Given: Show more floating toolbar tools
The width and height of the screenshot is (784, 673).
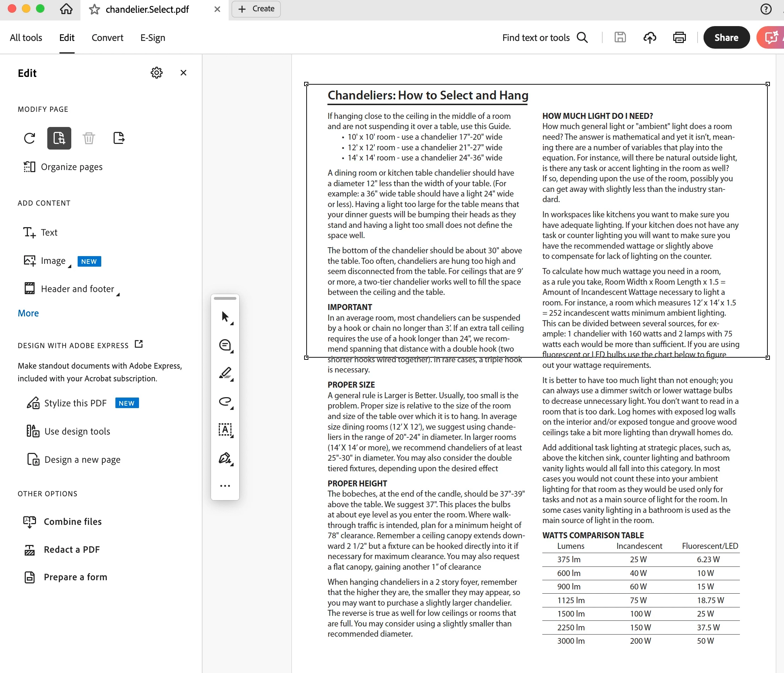Looking at the screenshot, I should pyautogui.click(x=225, y=486).
